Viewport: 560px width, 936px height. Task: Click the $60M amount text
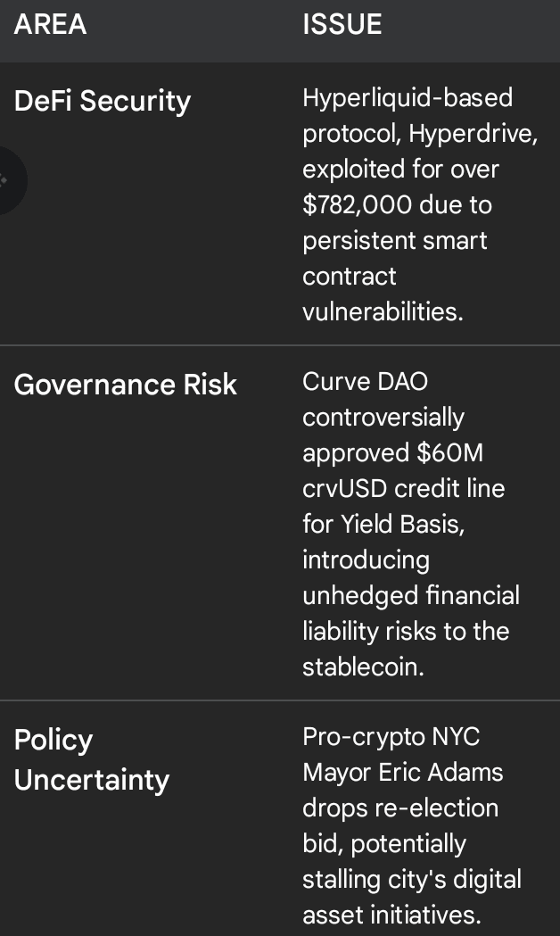(449, 452)
